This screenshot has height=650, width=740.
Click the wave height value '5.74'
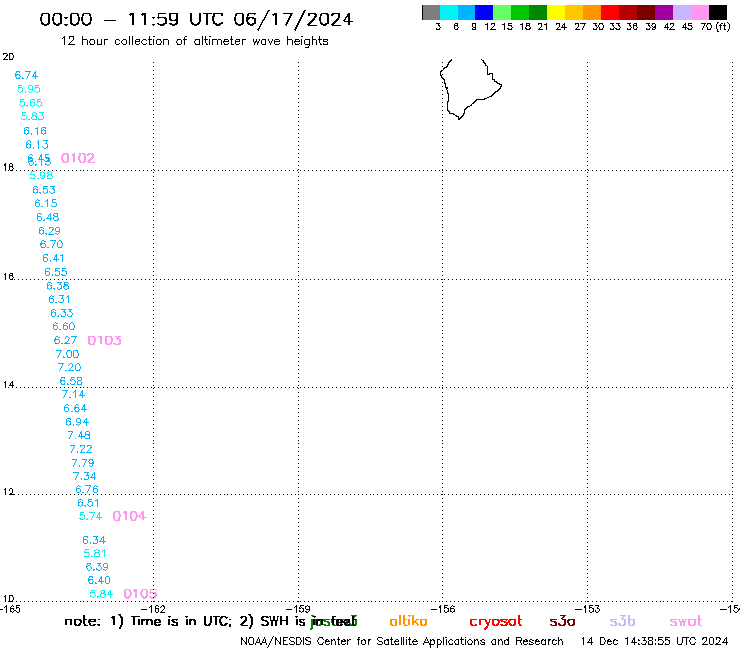pos(90,516)
